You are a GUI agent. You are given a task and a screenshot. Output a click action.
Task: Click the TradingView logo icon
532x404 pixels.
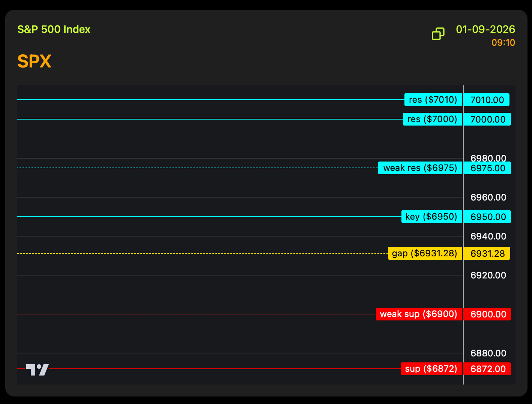pyautogui.click(x=37, y=370)
